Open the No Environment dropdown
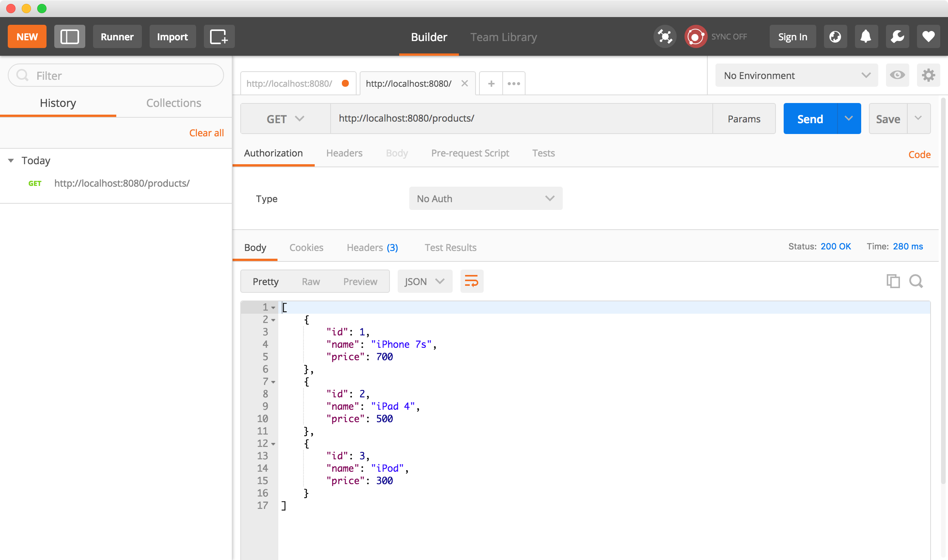The height and width of the screenshot is (560, 948). [x=796, y=75]
